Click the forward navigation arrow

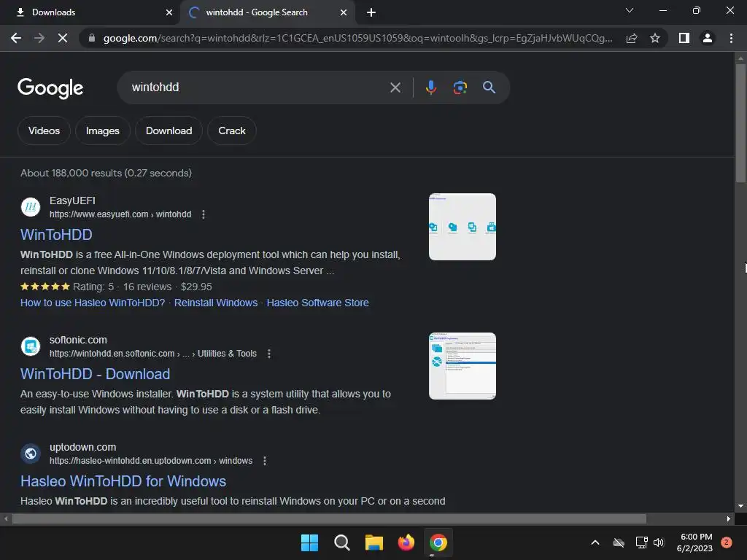pos(39,38)
